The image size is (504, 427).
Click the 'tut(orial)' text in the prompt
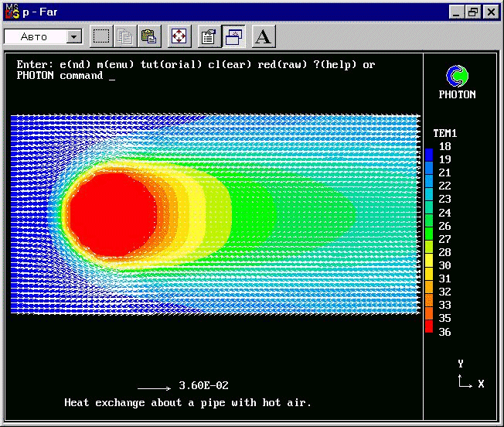pyautogui.click(x=171, y=65)
